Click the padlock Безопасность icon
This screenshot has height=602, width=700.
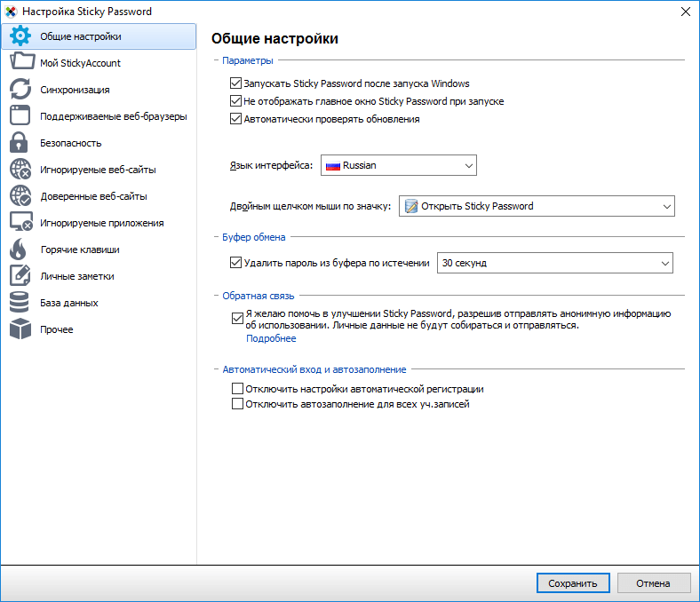[20, 143]
